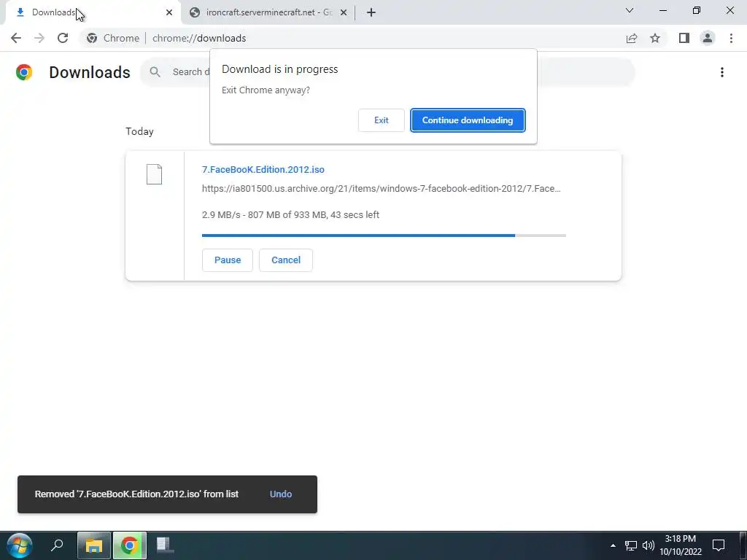
Task: Open the 7.FaceBooK.Edition.2012.iso file link
Action: [263, 169]
